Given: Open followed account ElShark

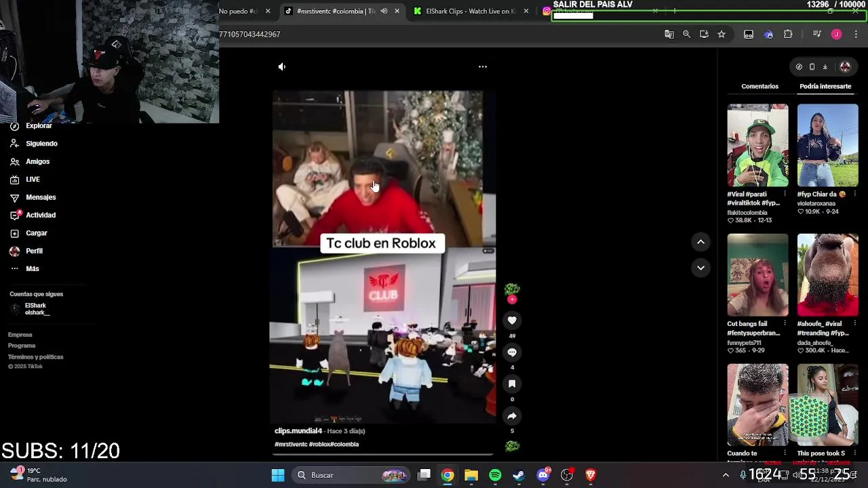Looking at the screenshot, I should (31, 309).
